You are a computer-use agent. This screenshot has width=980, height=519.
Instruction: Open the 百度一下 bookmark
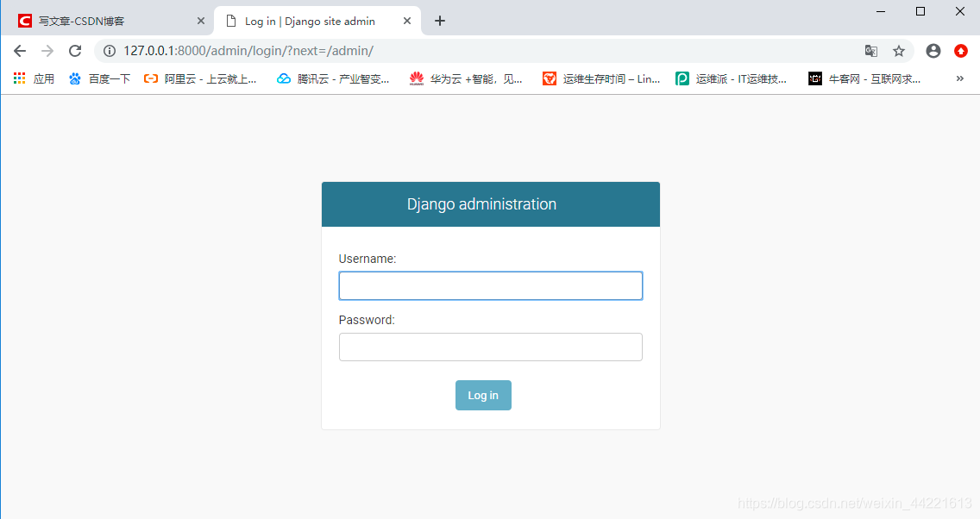coord(100,78)
